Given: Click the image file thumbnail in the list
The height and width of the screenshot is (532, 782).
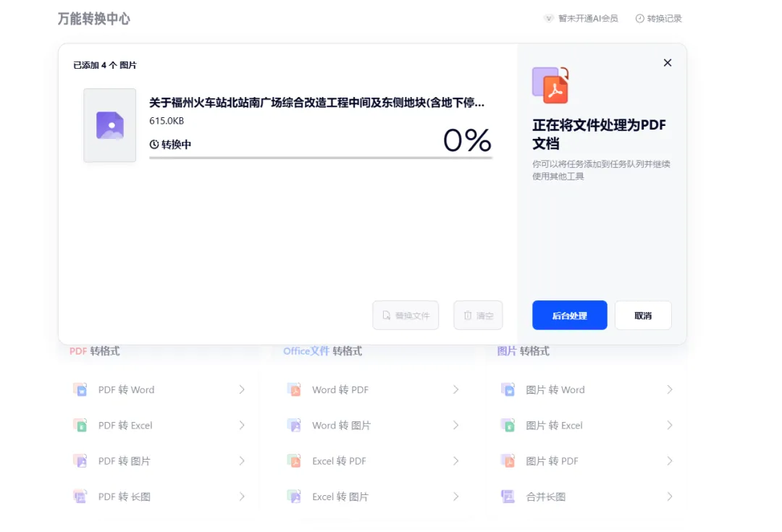Looking at the screenshot, I should pos(110,125).
